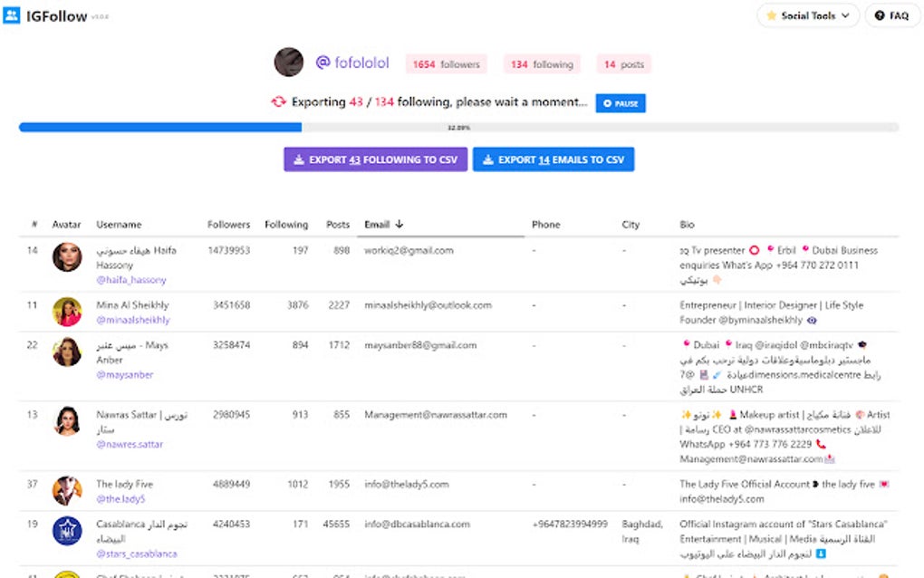Open the @maysanber profile link
924x578 pixels.
pyautogui.click(x=125, y=374)
